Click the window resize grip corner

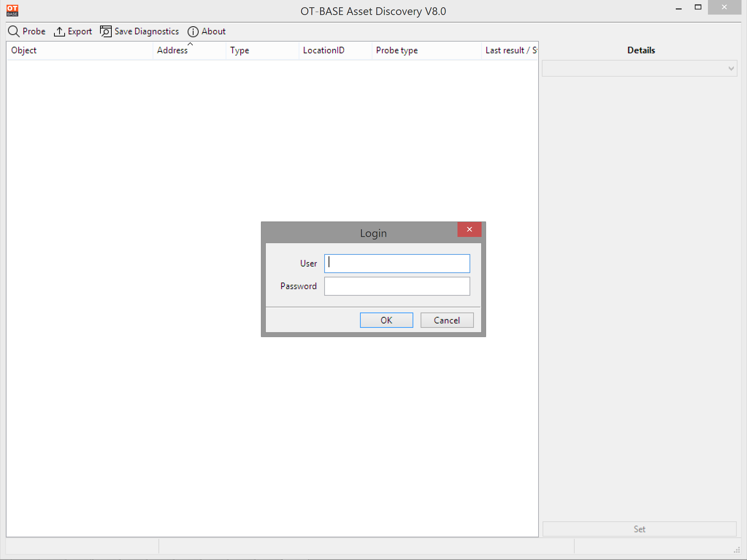tap(737, 550)
